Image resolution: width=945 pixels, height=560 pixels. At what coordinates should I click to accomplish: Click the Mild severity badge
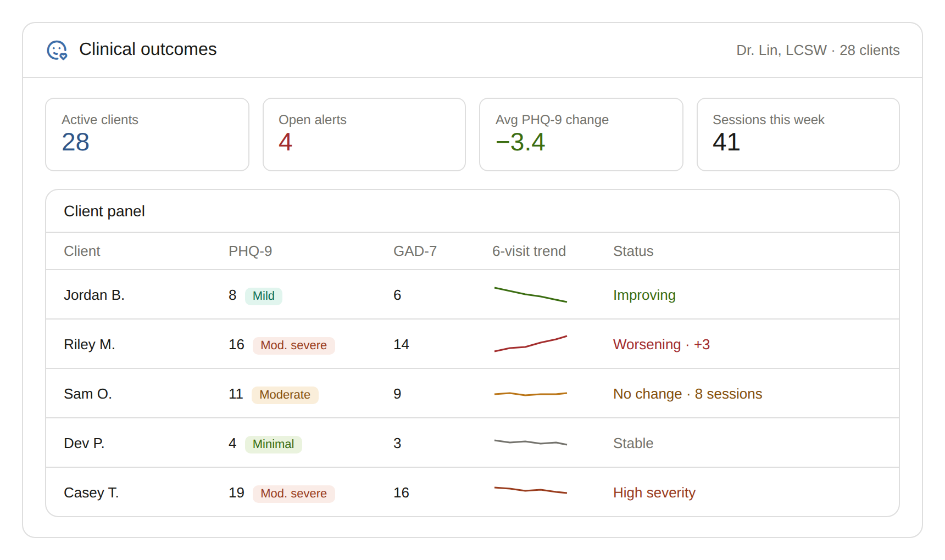264,296
